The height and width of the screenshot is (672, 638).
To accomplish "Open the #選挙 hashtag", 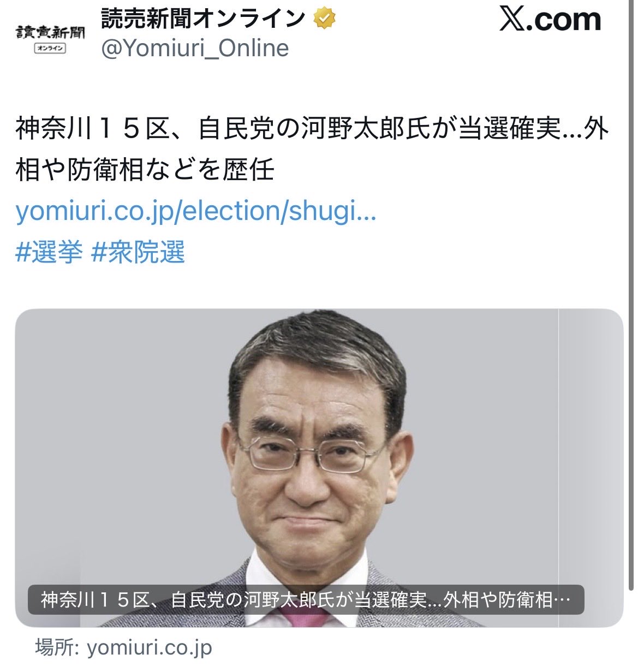I will click(49, 253).
